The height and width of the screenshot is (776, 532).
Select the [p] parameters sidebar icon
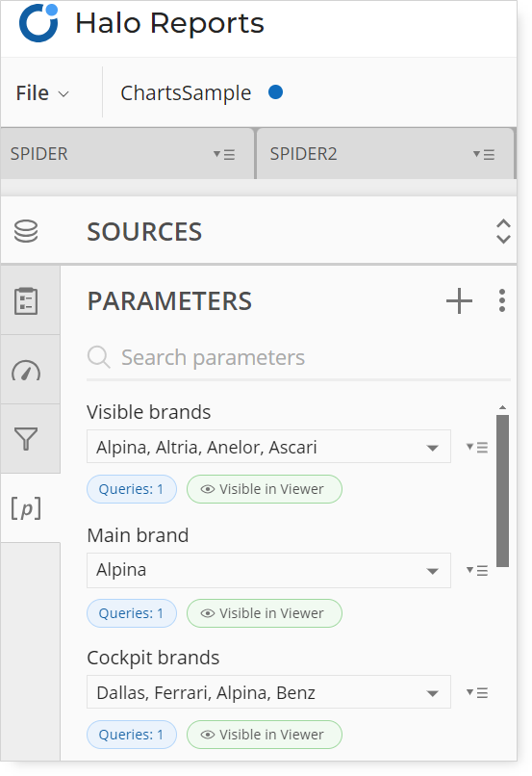point(26,508)
